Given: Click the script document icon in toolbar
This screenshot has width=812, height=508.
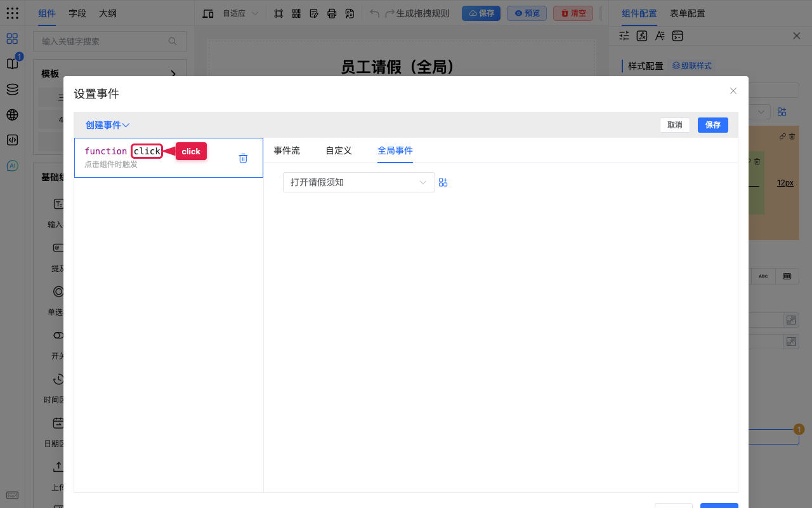Looking at the screenshot, I should click(350, 13).
